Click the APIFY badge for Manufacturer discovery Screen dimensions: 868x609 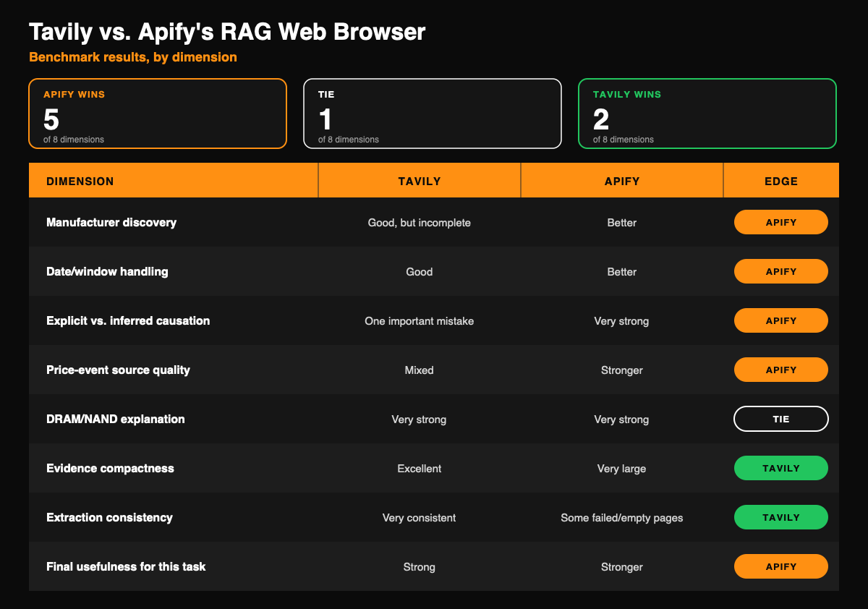tap(781, 222)
